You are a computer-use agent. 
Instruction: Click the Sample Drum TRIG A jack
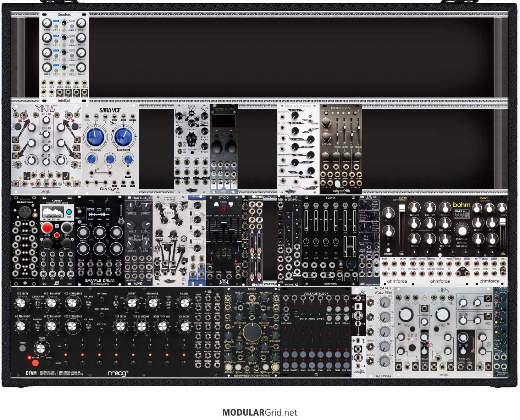point(81,265)
